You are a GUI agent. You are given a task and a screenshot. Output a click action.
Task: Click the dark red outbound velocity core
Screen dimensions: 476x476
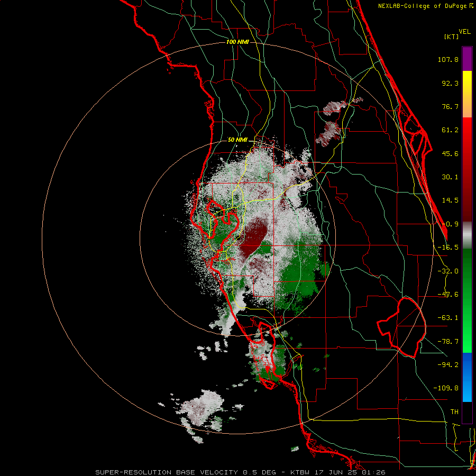coord(253,237)
